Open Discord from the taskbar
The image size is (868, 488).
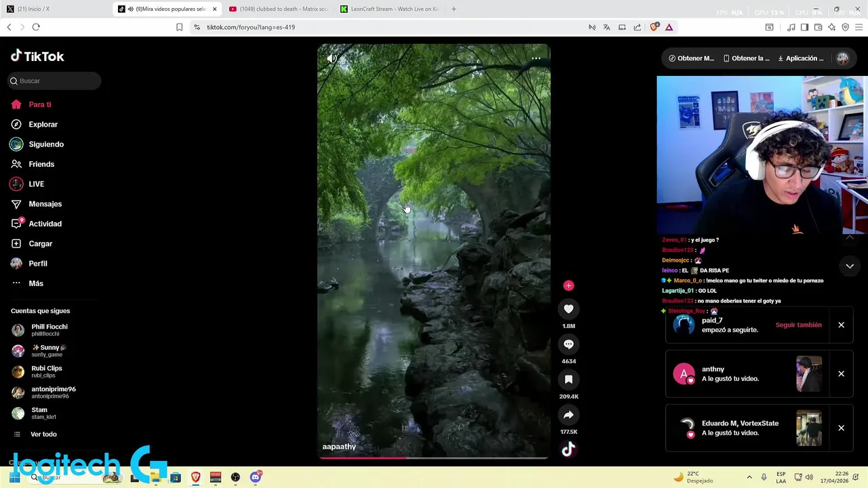point(255,477)
